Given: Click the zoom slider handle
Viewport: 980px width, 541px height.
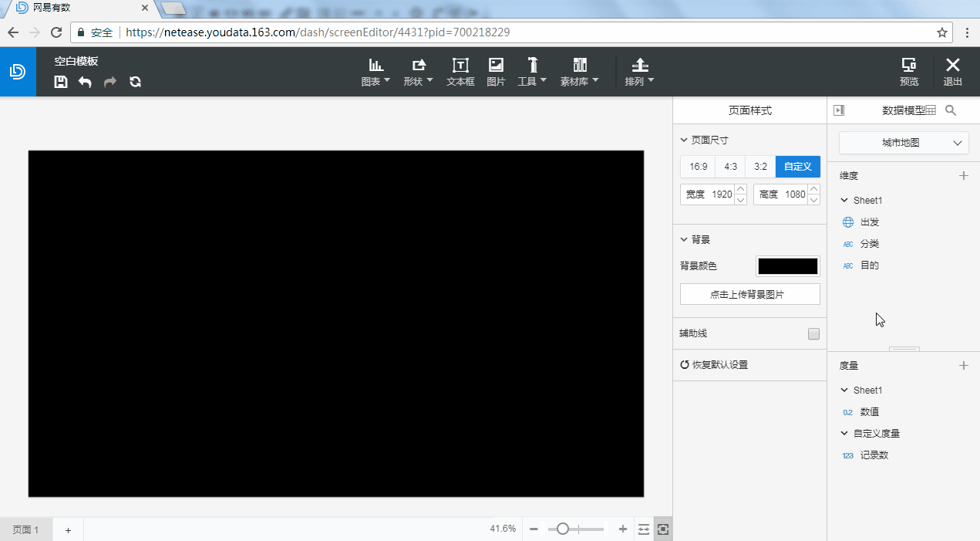Looking at the screenshot, I should click(x=563, y=529).
